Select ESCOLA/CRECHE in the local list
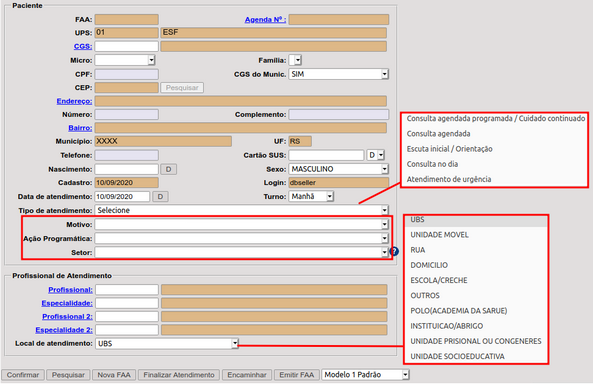The width and height of the screenshot is (597, 386). coord(439,280)
